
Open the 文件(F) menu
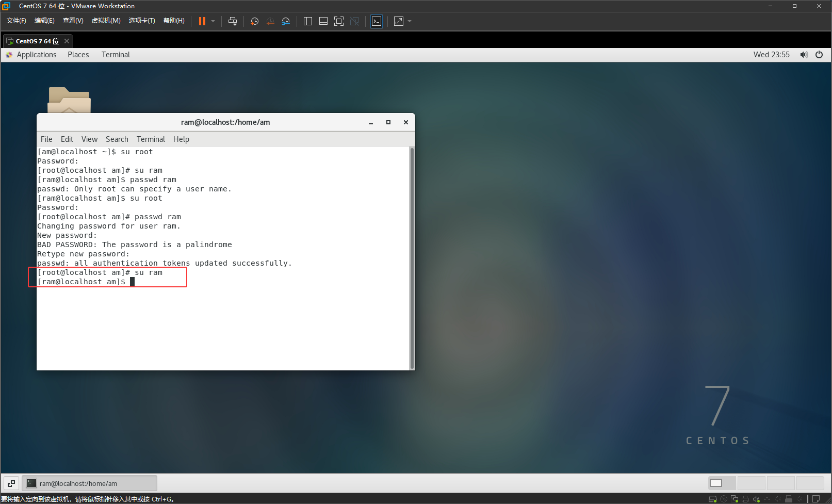click(17, 21)
